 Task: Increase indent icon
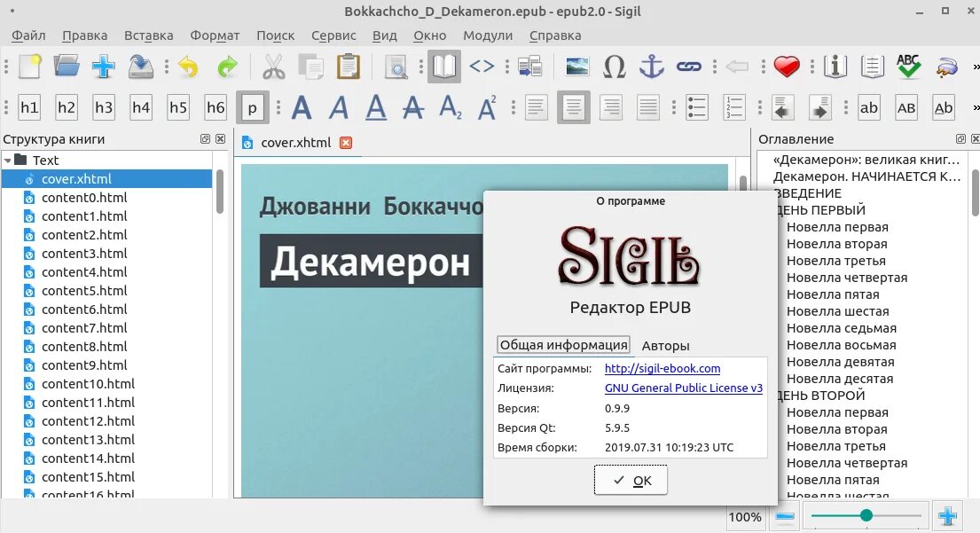819,107
